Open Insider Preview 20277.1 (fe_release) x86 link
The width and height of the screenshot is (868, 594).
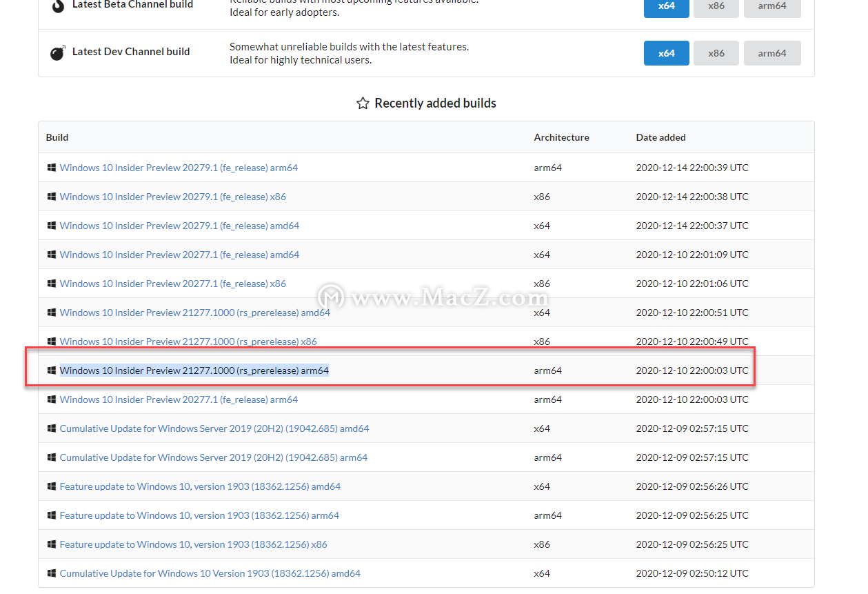click(x=173, y=284)
